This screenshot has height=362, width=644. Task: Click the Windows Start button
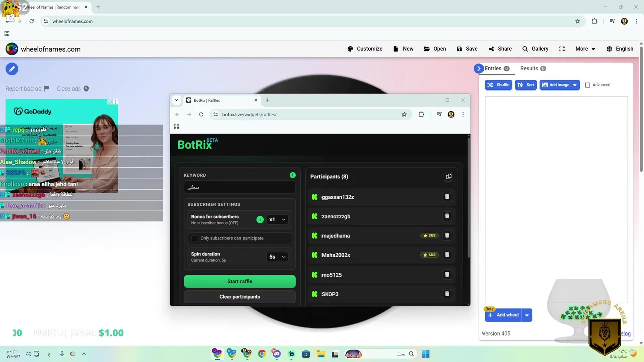pos(425,354)
